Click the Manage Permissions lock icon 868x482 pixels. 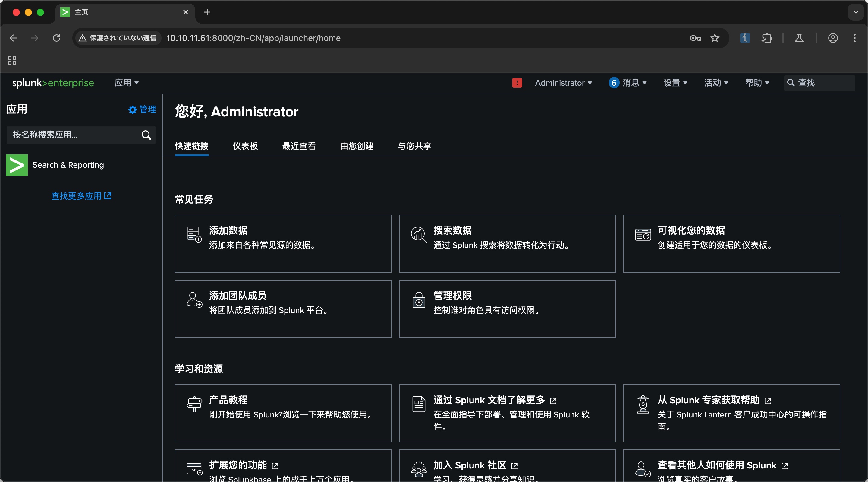click(419, 300)
